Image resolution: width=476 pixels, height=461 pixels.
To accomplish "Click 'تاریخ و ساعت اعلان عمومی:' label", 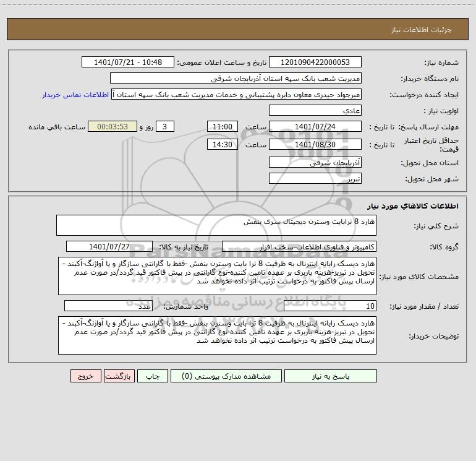I will [x=221, y=62].
